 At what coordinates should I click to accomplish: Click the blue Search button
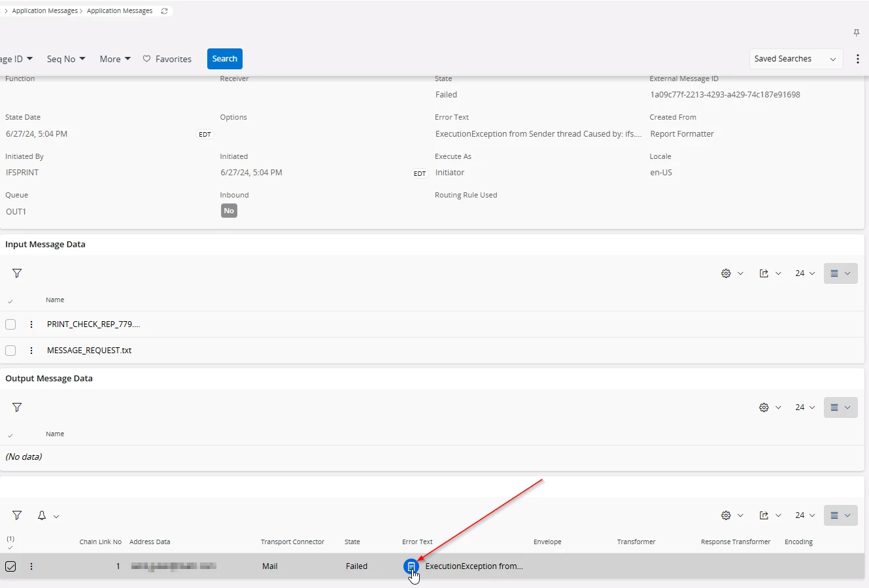[224, 59]
